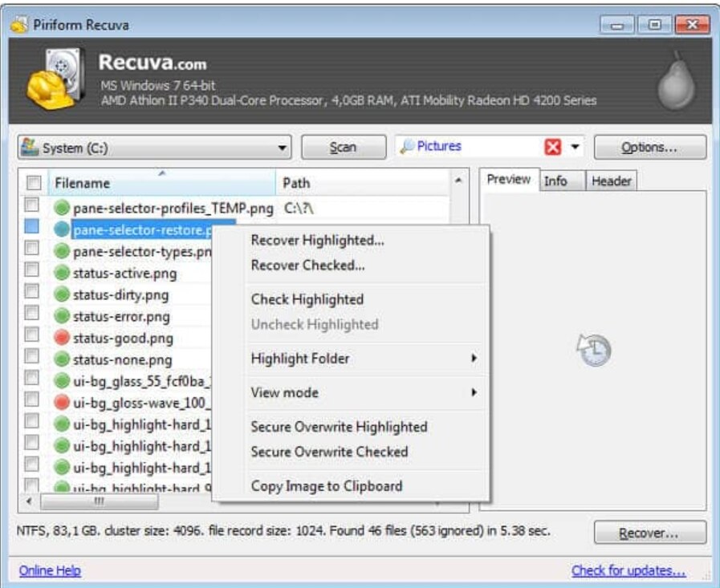Click the Filename column header to sort

[x=162, y=183]
